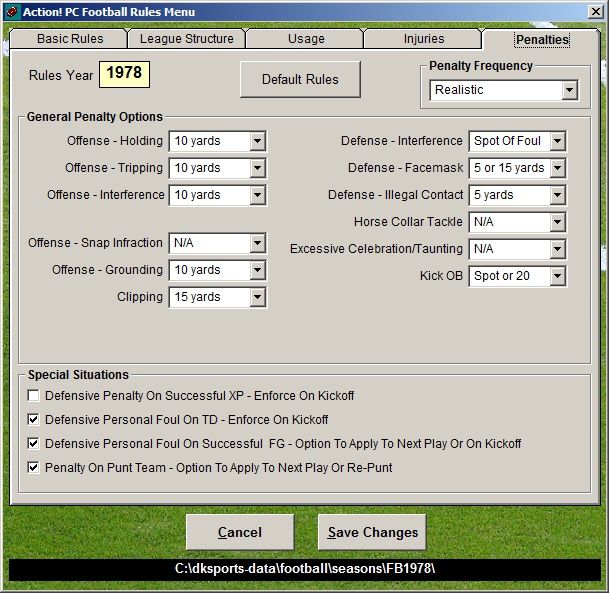Screen dimensions: 611x594
Task: Click the application icon in title bar
Action: pyautogui.click(x=12, y=12)
